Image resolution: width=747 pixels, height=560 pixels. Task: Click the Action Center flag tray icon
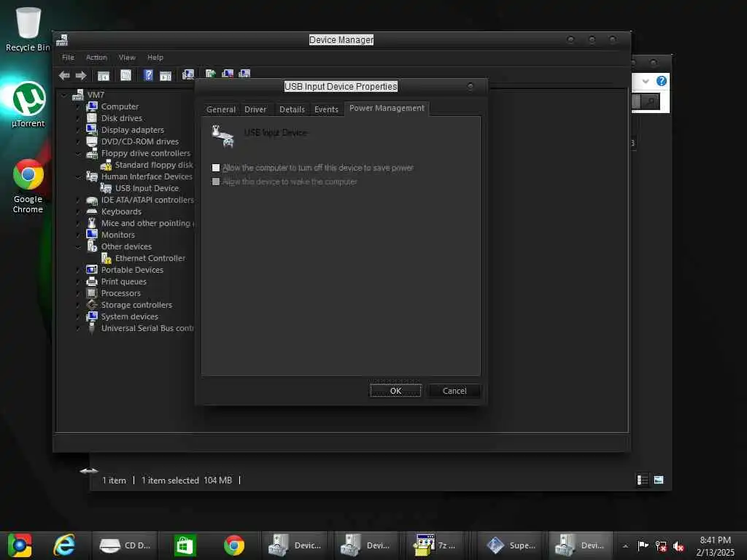(x=643, y=545)
